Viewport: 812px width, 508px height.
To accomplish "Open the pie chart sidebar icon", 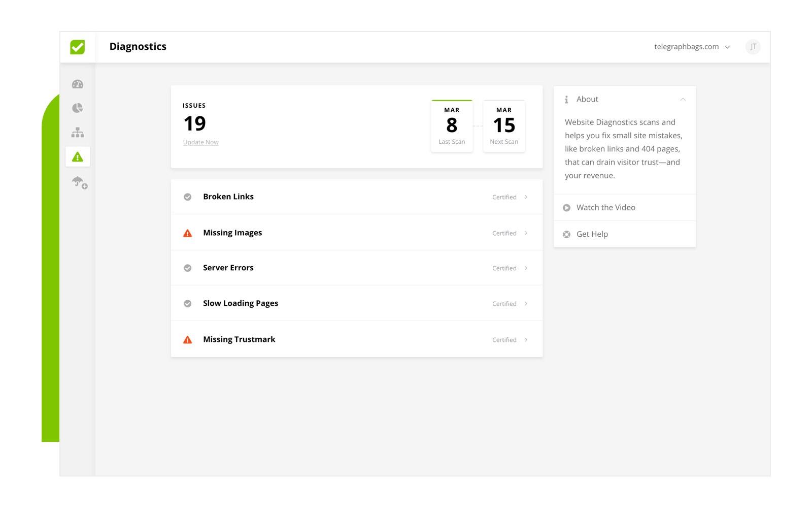I will point(78,108).
